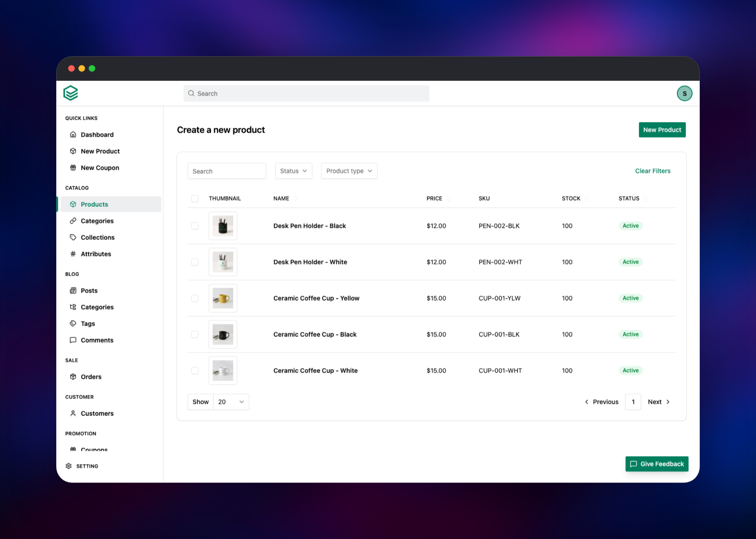
Task: Click the Posts newspaper icon
Action: click(73, 291)
